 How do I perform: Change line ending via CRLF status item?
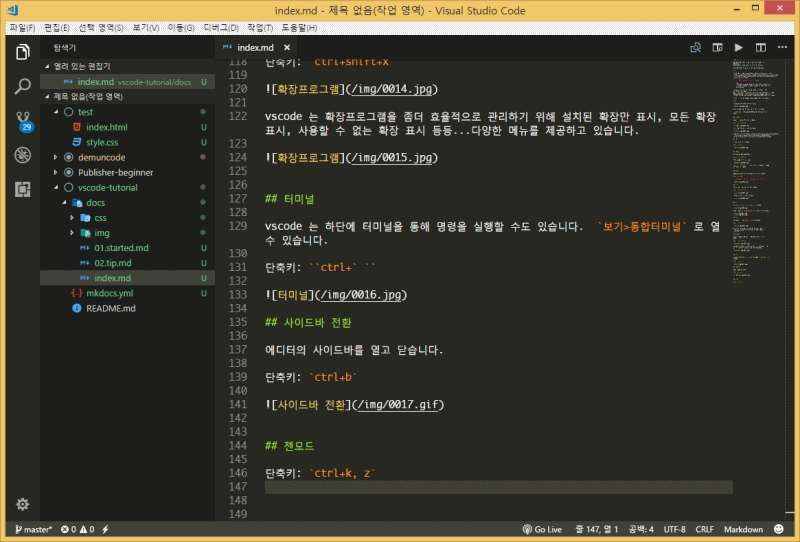pyautogui.click(x=704, y=529)
